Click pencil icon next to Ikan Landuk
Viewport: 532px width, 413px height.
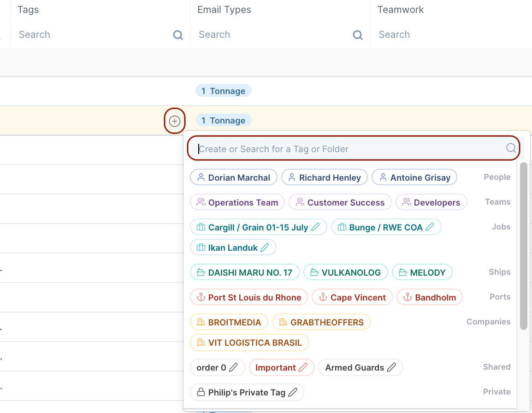tap(265, 248)
